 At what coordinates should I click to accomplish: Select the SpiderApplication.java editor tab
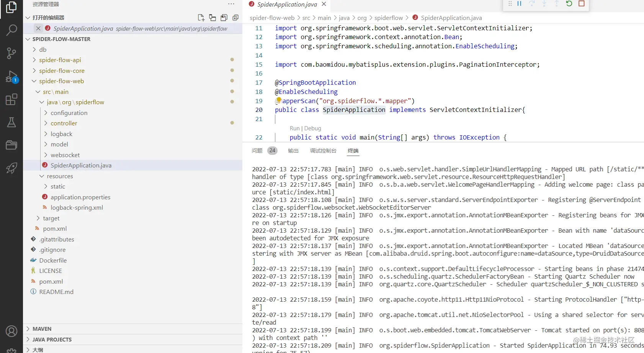pyautogui.click(x=287, y=4)
